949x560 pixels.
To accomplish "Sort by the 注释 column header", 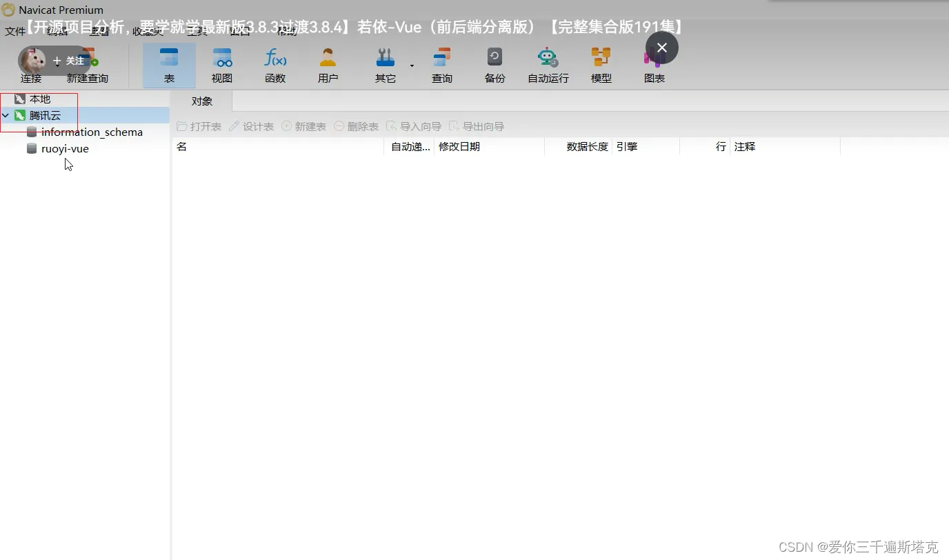I will point(786,147).
